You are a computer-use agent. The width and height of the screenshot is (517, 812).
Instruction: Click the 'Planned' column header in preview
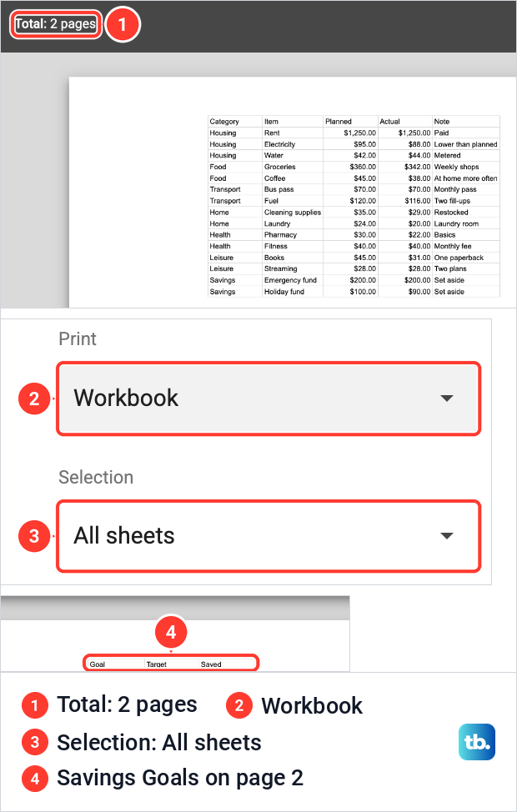(339, 122)
